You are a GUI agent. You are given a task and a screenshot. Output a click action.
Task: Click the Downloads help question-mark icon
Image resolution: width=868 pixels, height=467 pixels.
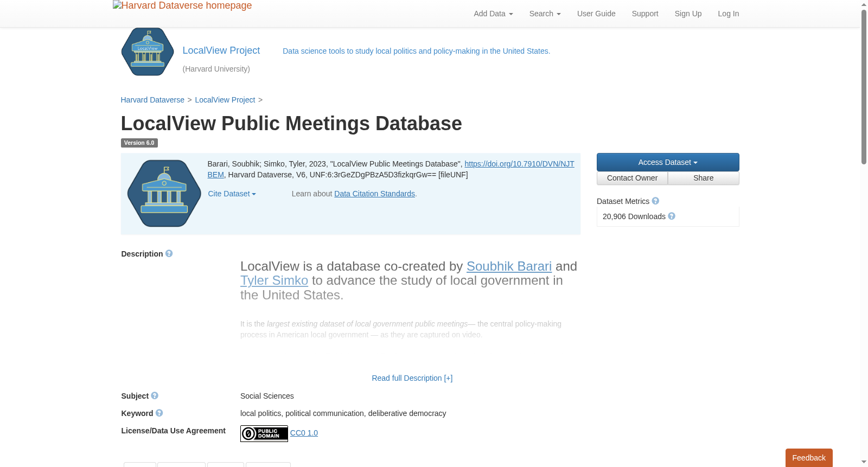point(672,216)
